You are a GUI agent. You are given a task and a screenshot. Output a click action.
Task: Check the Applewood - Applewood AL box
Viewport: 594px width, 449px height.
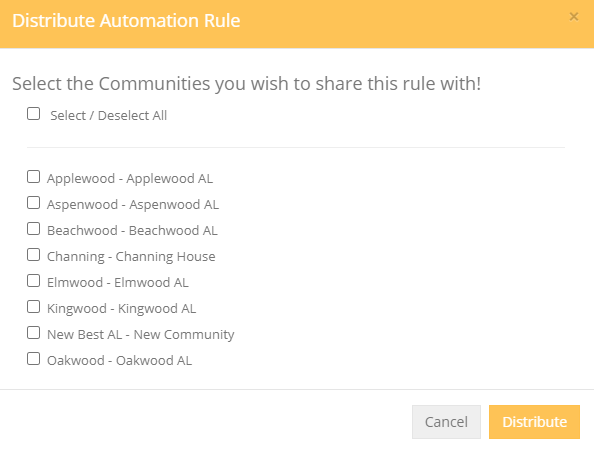(33, 177)
